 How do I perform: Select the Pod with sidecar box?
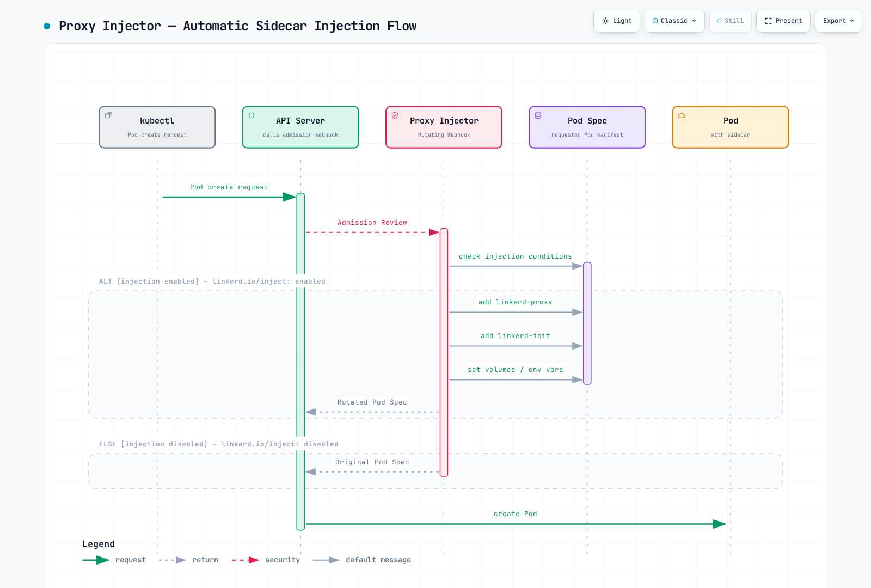731,127
